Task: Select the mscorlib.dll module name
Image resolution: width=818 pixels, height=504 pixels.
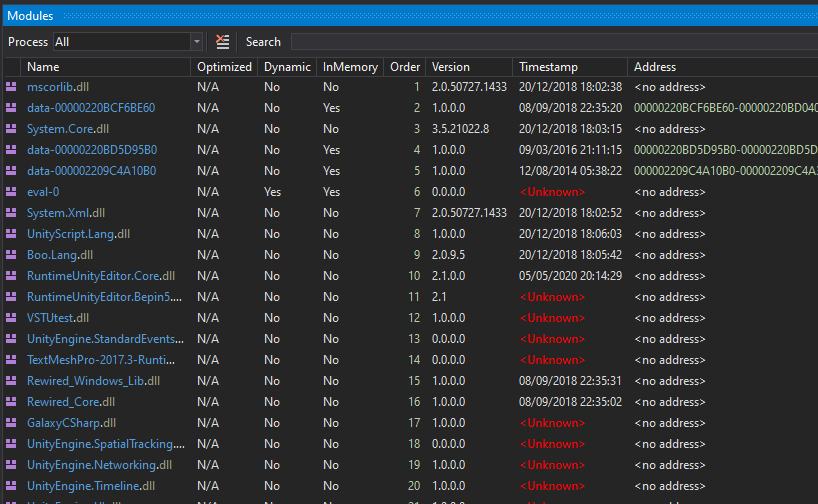Action: tap(58, 87)
